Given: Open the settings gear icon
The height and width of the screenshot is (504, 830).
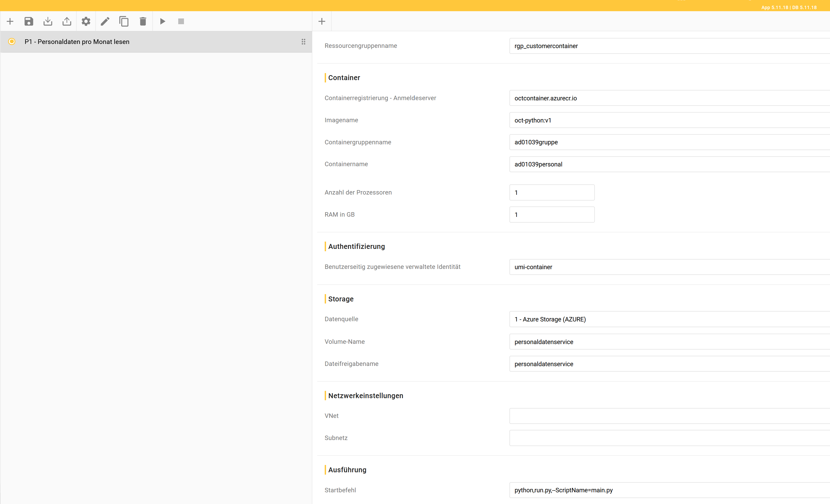Looking at the screenshot, I should tap(86, 22).
